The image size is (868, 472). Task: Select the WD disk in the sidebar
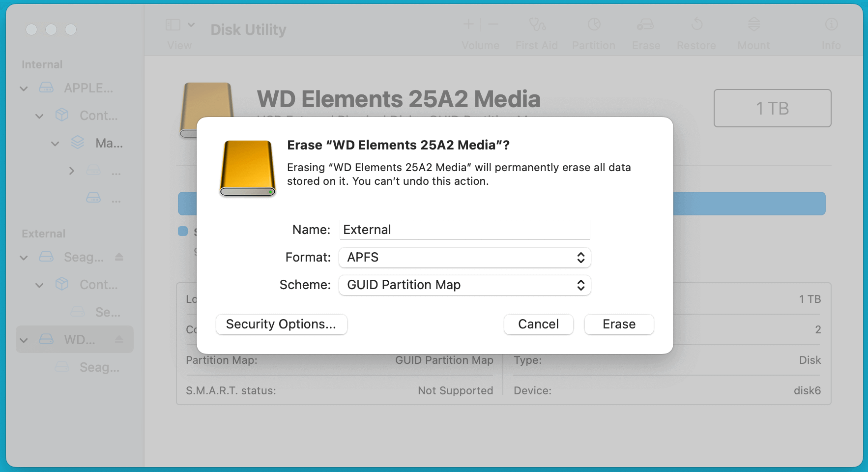tap(79, 339)
